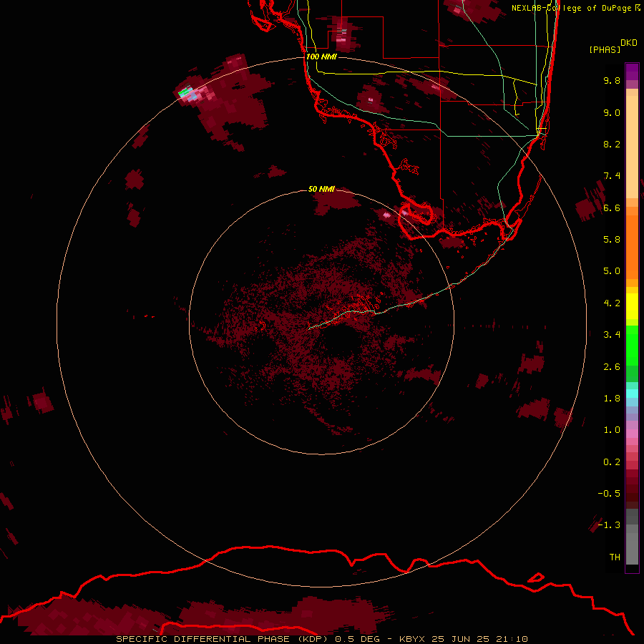This screenshot has width=644, height=644.
Task: Click the bright green segment of the colorbar
Action: 632,345
